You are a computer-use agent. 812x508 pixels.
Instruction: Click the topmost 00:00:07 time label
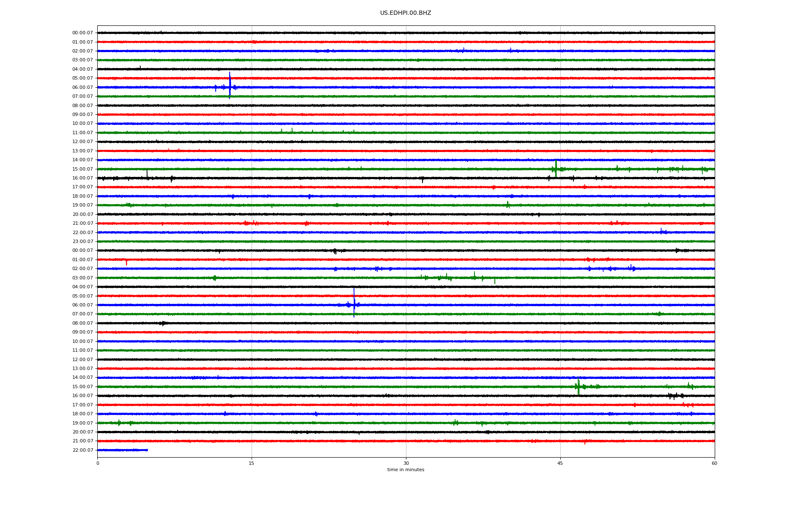[82, 33]
